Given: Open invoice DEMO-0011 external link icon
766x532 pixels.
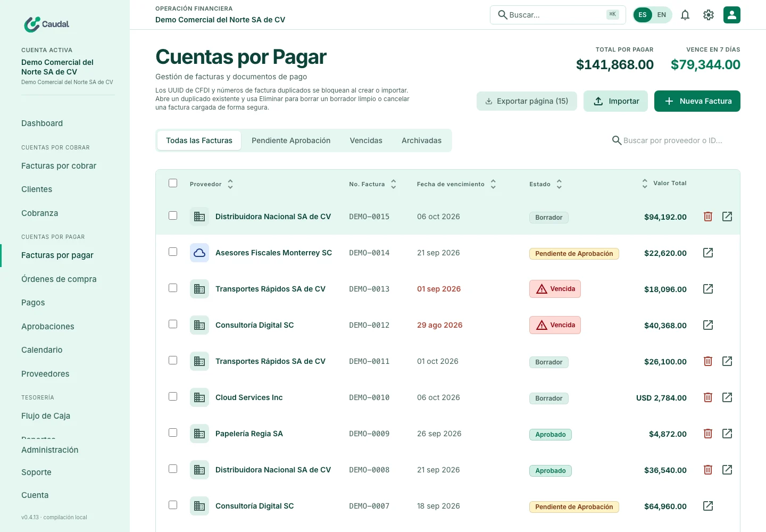Looking at the screenshot, I should point(727,361).
